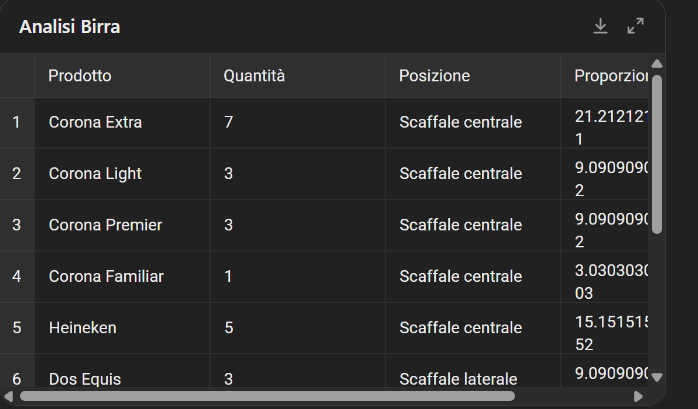The image size is (698, 409).
Task: Select the Proporzione column header
Action: pyautogui.click(x=612, y=76)
